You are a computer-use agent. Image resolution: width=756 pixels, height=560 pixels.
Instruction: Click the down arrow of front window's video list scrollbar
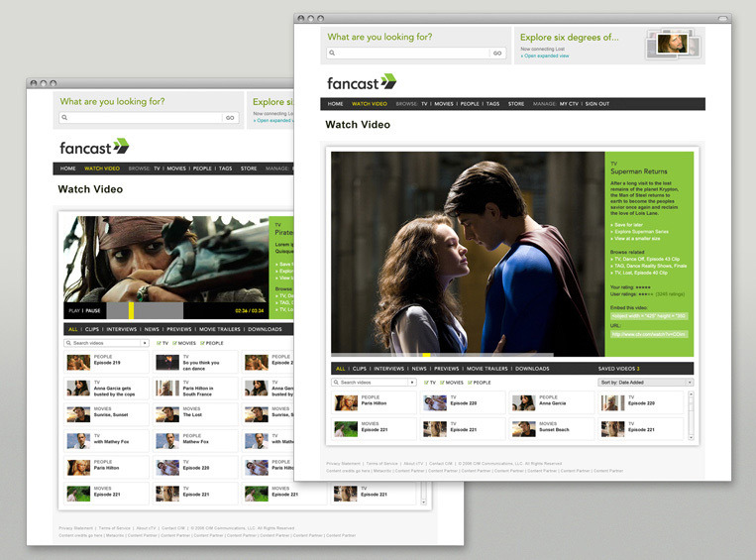click(691, 437)
